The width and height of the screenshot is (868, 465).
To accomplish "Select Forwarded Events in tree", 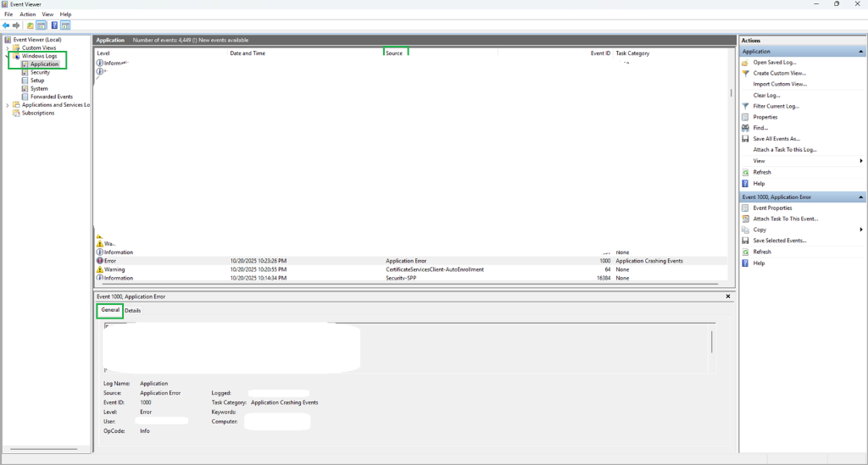I will pos(52,97).
